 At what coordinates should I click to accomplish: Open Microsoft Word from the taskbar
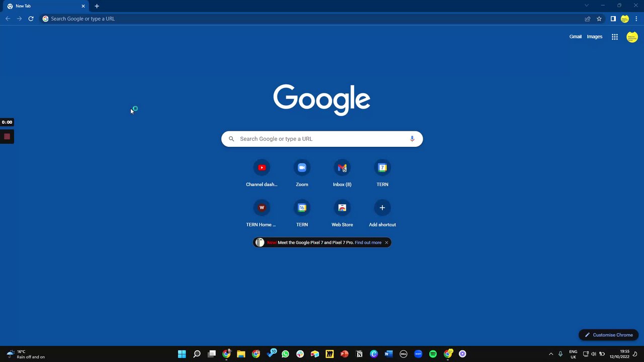388,354
